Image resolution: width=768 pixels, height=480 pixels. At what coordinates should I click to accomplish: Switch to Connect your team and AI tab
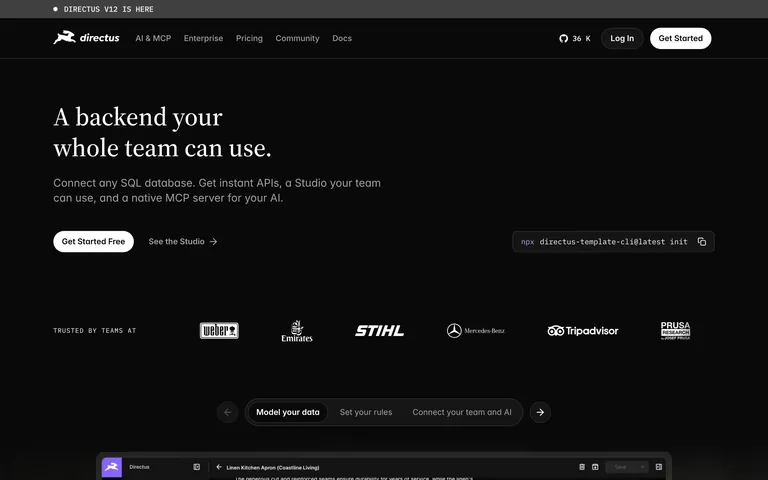click(462, 412)
